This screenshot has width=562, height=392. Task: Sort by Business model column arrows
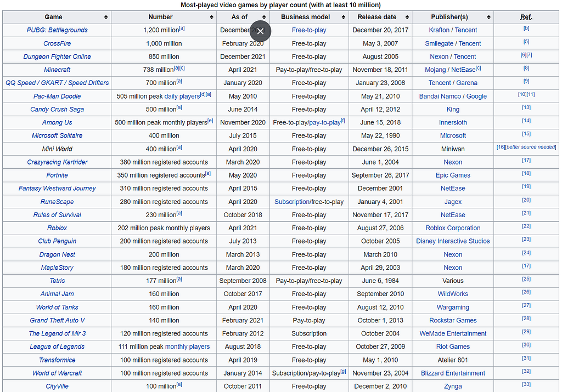point(344,17)
